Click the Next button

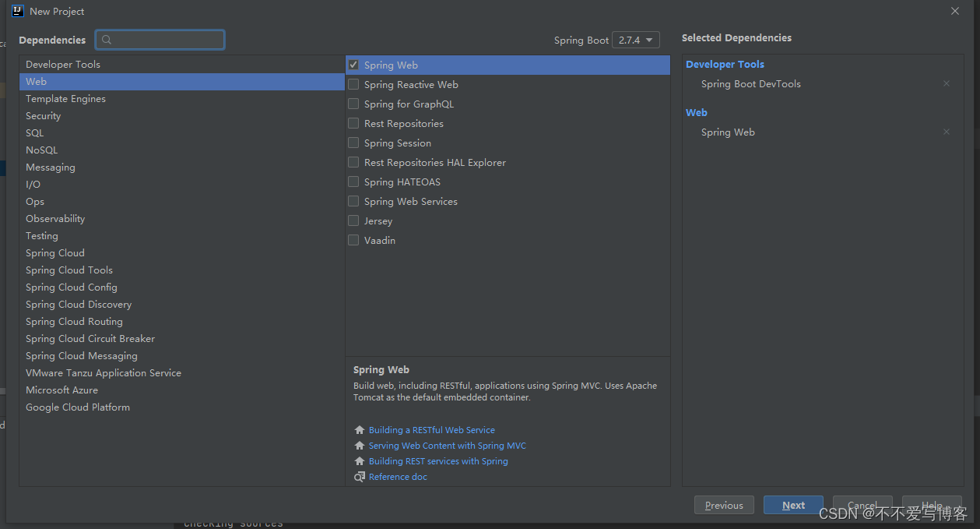pyautogui.click(x=793, y=505)
